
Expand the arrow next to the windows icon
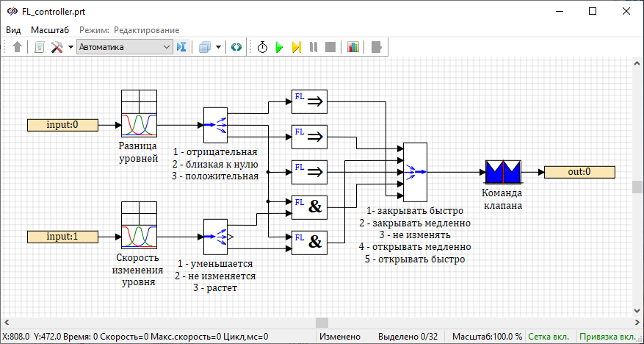pos(218,47)
